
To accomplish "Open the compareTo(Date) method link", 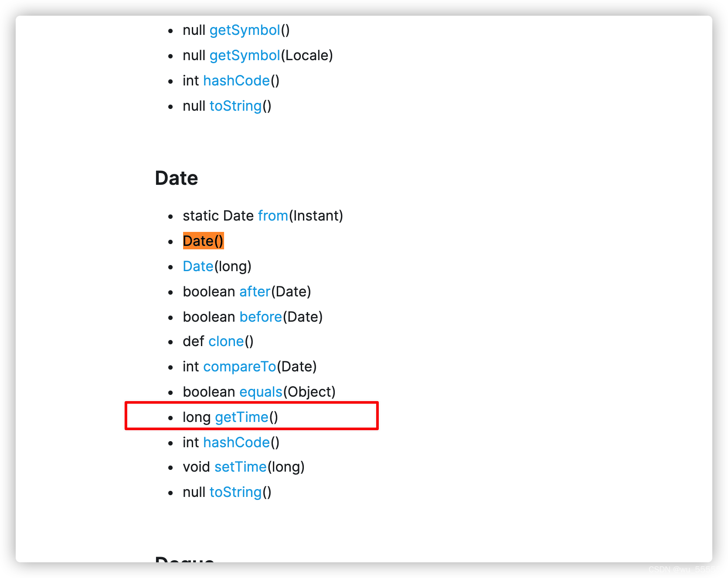I will pyautogui.click(x=240, y=367).
